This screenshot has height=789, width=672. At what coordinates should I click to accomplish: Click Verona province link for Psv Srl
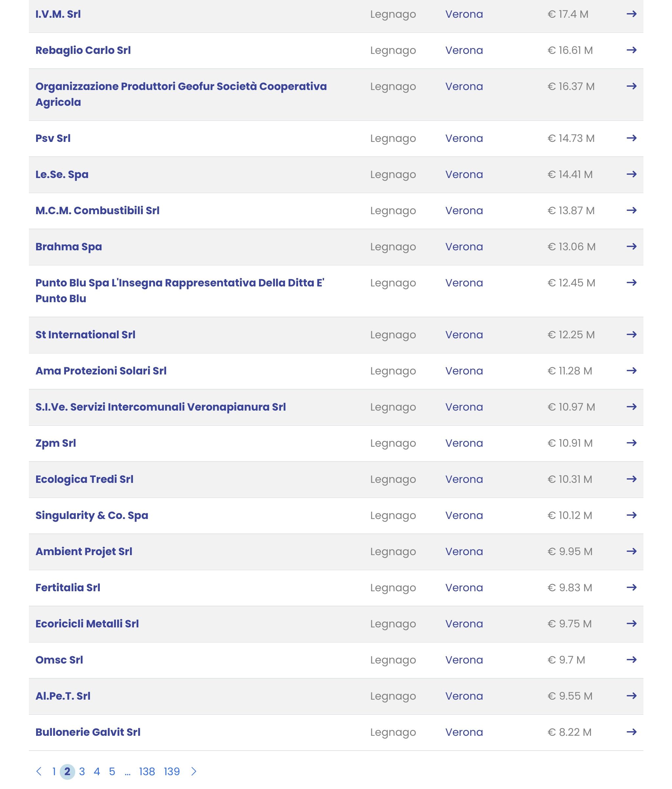464,138
